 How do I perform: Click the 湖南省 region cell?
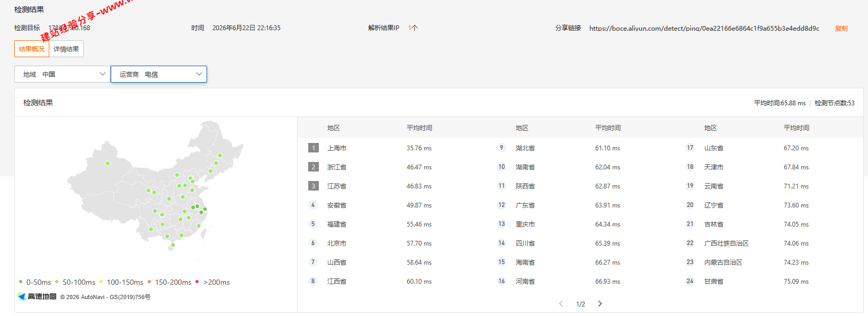coord(525,167)
